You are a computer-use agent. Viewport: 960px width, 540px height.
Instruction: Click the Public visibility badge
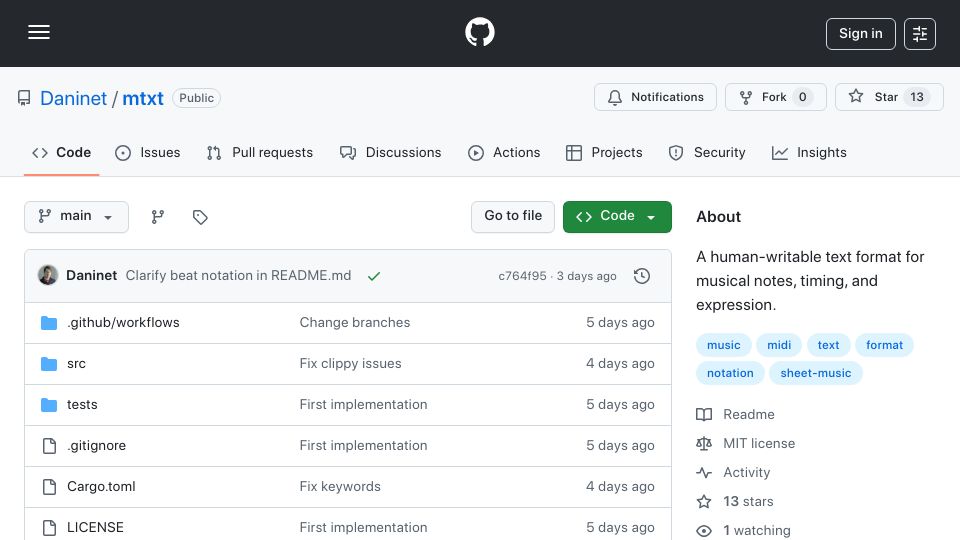(197, 98)
